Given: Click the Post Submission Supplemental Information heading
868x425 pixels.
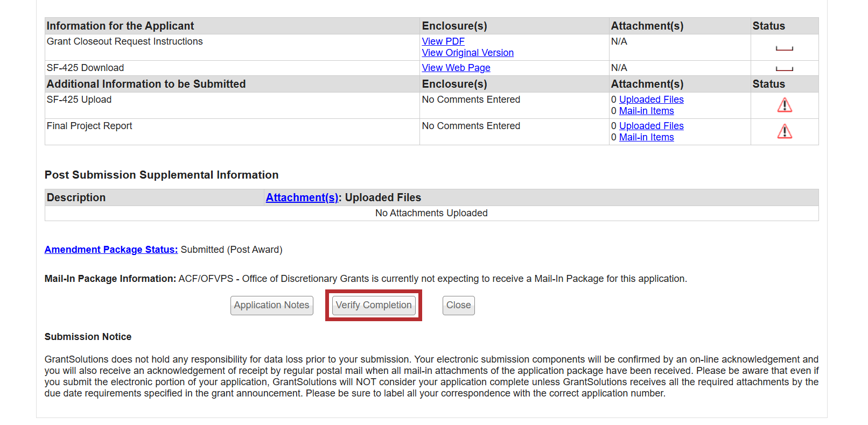Looking at the screenshot, I should coord(162,175).
